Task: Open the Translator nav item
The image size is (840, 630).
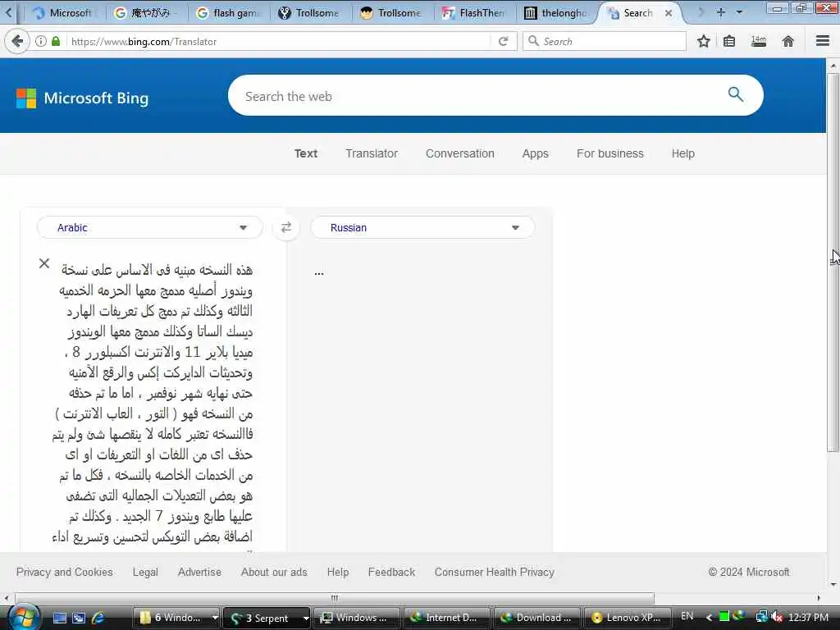Action: [x=372, y=153]
